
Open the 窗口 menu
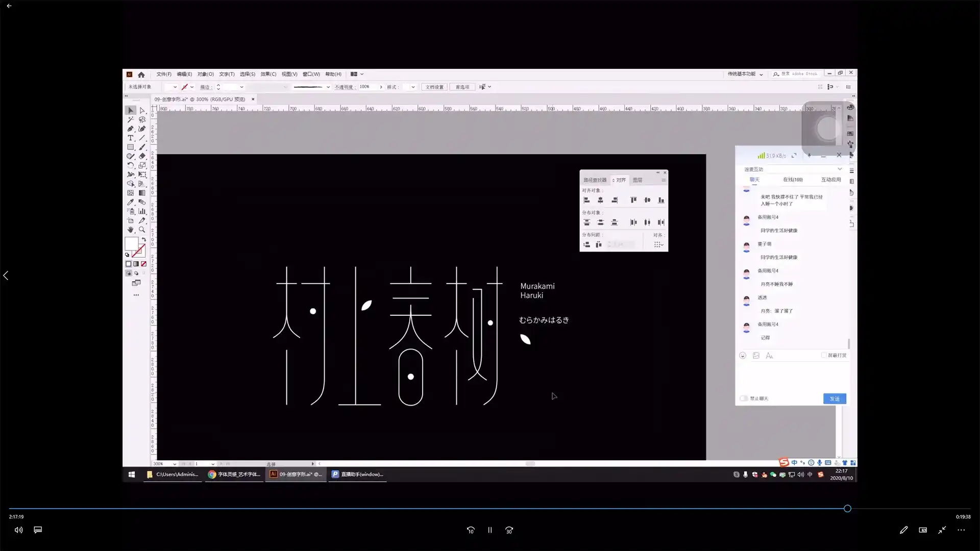coord(310,74)
